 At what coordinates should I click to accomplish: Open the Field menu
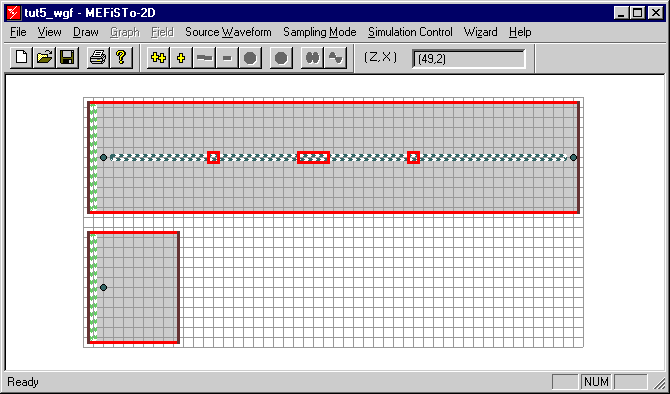click(162, 32)
